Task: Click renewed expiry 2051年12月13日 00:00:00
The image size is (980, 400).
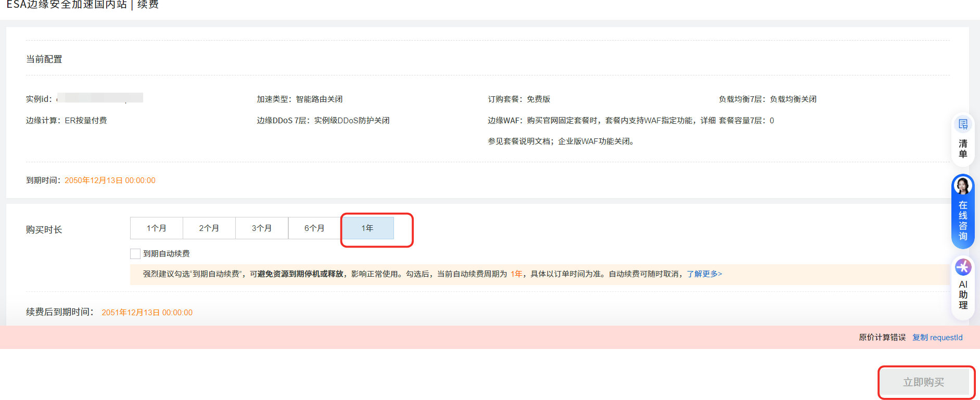Action: point(147,313)
